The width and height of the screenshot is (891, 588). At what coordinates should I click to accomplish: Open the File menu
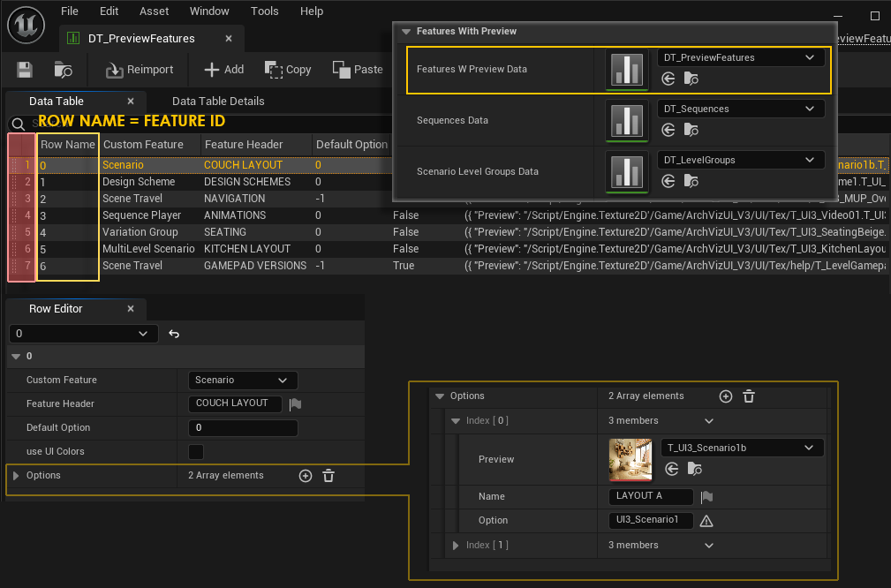[70, 11]
